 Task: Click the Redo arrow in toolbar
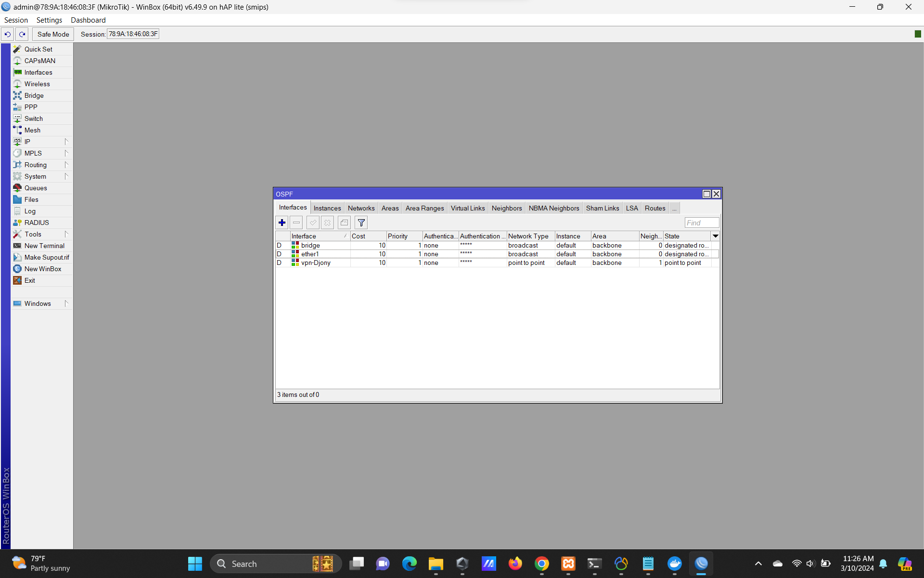[22, 34]
